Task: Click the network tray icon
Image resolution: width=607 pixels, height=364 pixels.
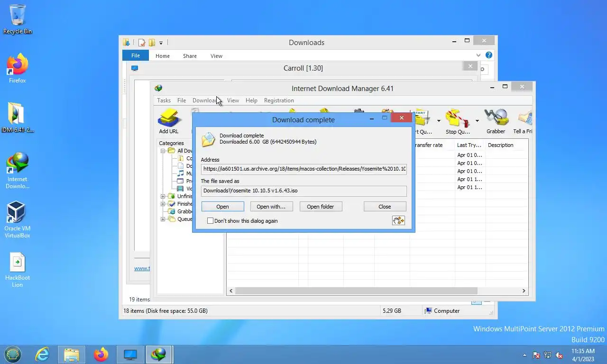Action: coord(548,355)
